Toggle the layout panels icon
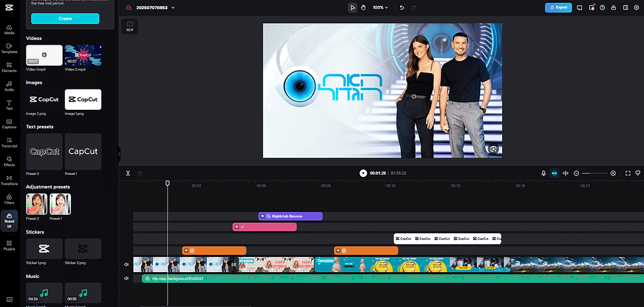Viewport: 644px width, 307px height. 626,7
